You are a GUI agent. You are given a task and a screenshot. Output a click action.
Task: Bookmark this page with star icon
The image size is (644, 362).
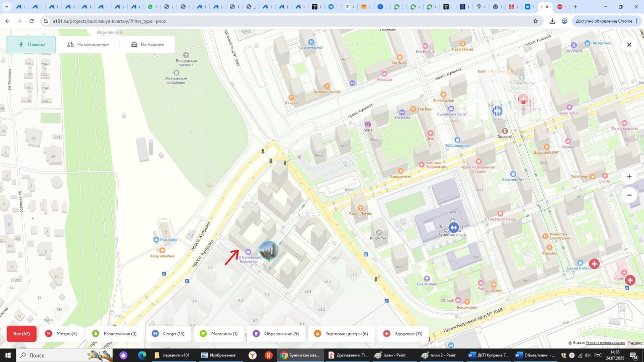pos(535,21)
